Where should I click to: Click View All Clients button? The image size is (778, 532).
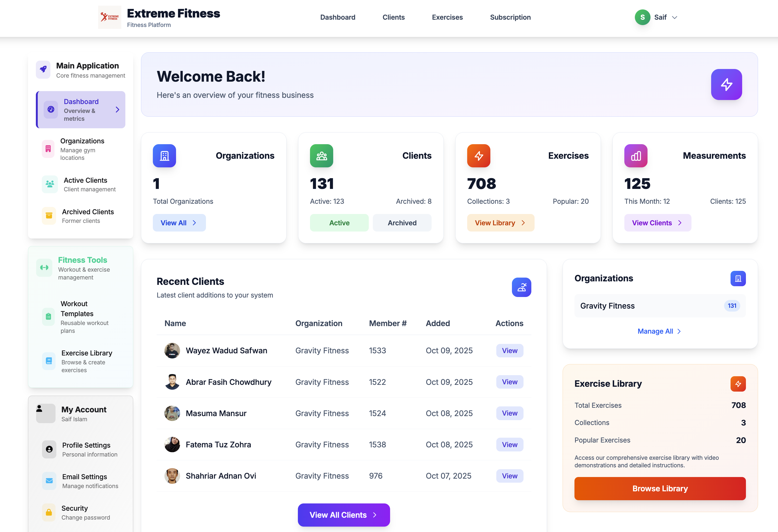(343, 514)
